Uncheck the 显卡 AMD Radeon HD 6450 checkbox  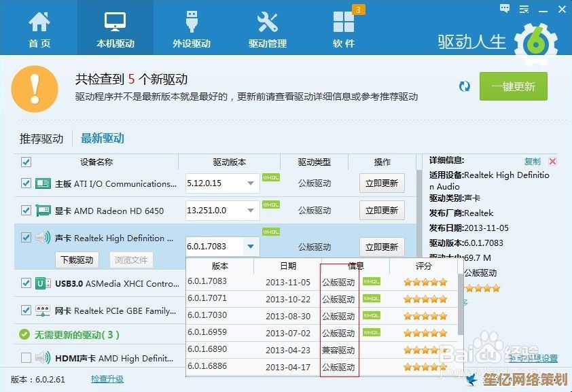coord(26,210)
